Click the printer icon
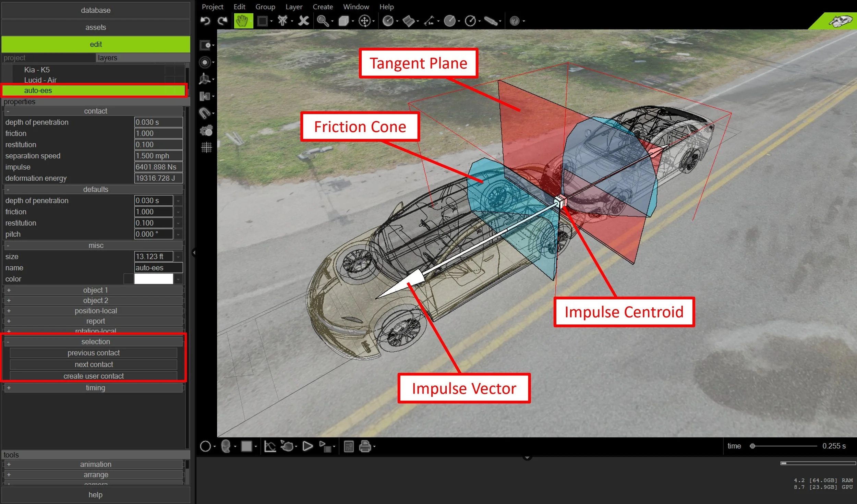The width and height of the screenshot is (857, 504). pos(365,446)
